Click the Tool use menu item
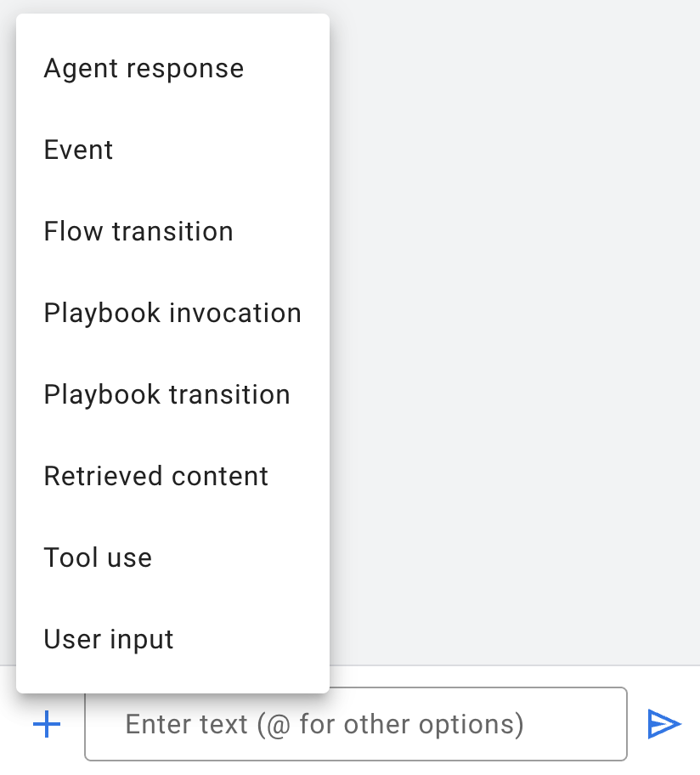This screenshot has width=700, height=775. (98, 558)
